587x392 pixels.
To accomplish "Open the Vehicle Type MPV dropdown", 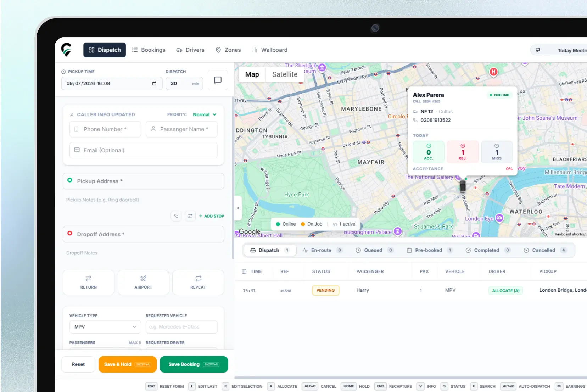I will point(105,327).
